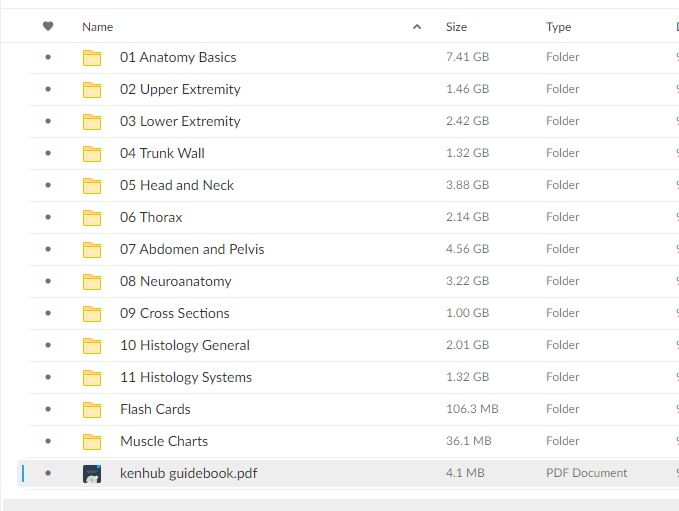Toggle favorite dot for Muscle Charts
The image size is (679, 511).
click(x=48, y=442)
